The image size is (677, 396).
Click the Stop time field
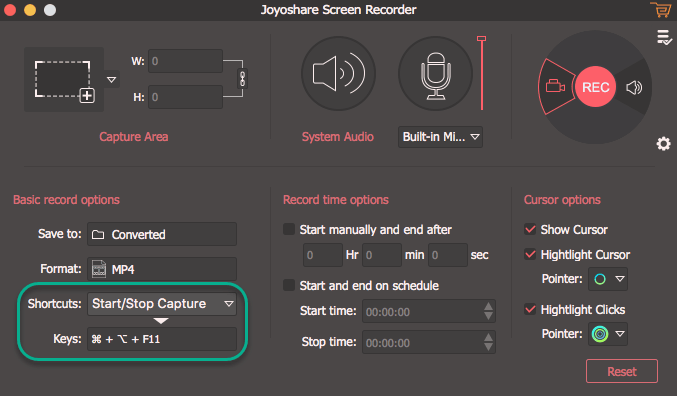tap(429, 342)
